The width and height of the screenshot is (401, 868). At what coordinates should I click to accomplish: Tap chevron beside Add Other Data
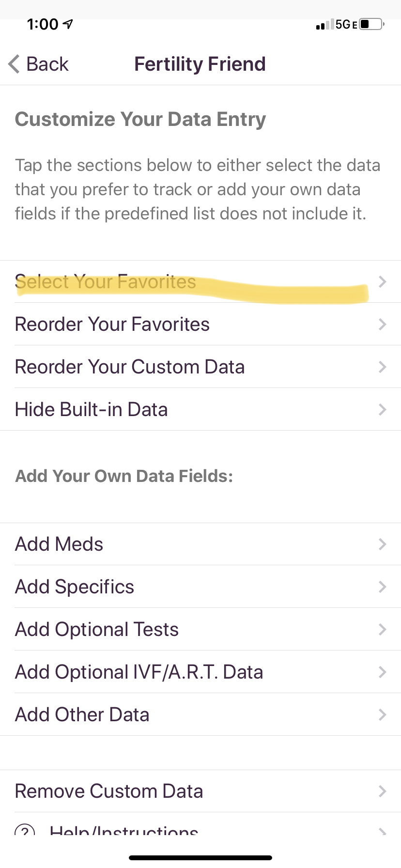[x=382, y=715]
